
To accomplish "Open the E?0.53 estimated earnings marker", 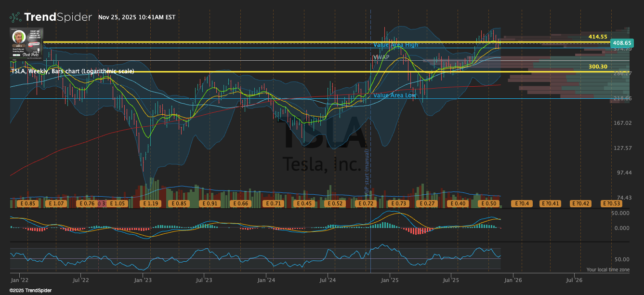I will [x=612, y=204].
